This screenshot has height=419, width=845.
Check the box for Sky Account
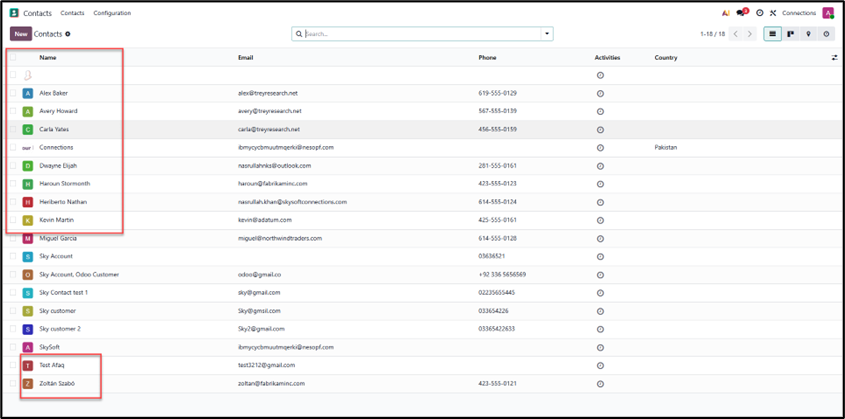click(x=13, y=256)
